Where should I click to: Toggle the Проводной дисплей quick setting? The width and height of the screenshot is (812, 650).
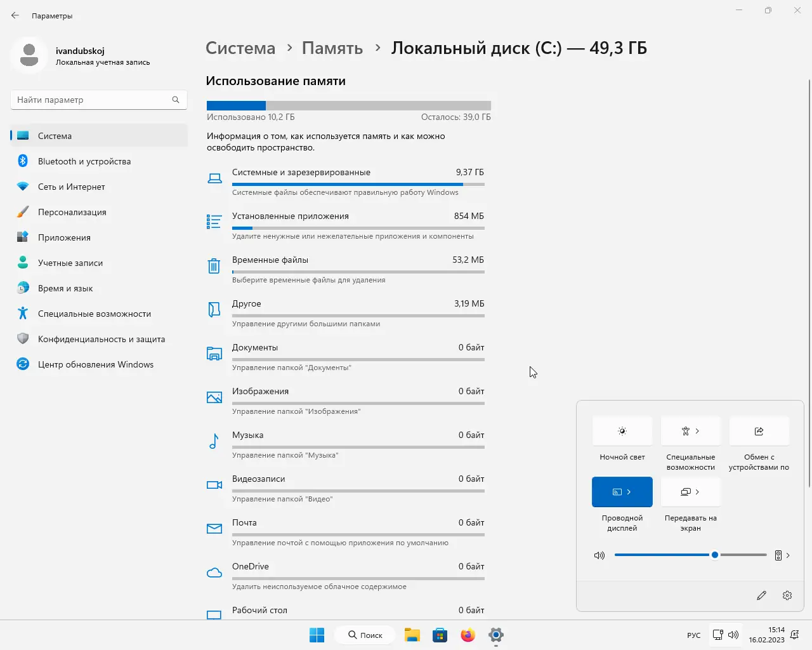pyautogui.click(x=622, y=492)
